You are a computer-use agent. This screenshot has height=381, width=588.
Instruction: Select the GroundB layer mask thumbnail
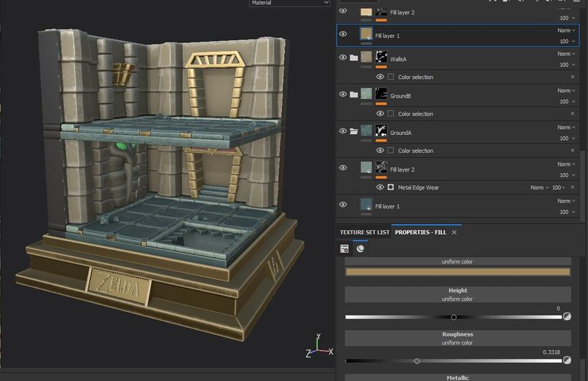coord(381,94)
